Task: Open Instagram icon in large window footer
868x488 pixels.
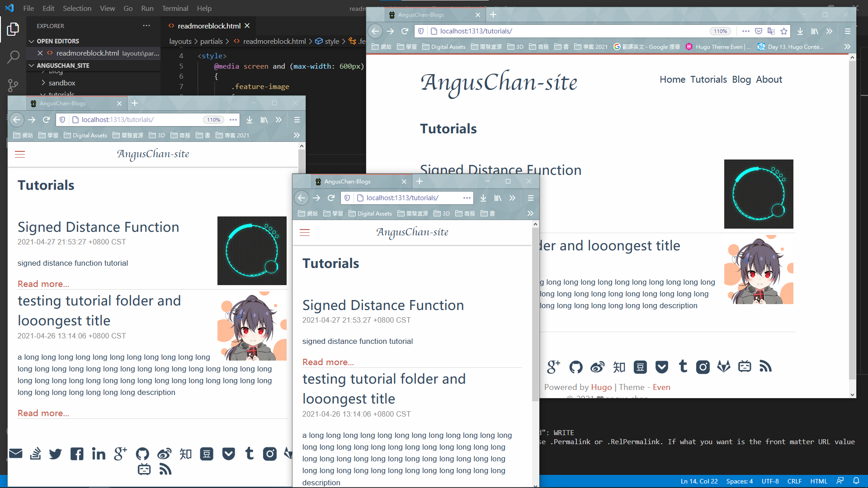Action: point(703,367)
